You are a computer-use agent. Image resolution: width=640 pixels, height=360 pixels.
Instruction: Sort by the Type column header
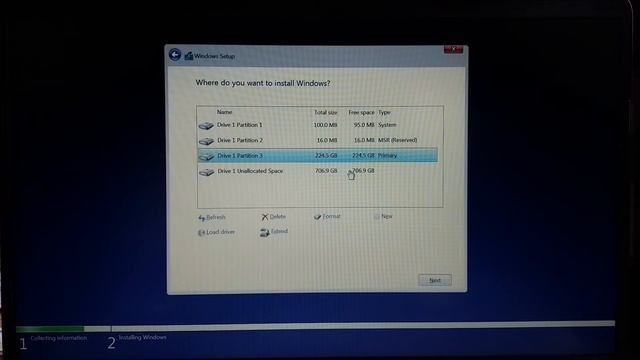click(384, 112)
